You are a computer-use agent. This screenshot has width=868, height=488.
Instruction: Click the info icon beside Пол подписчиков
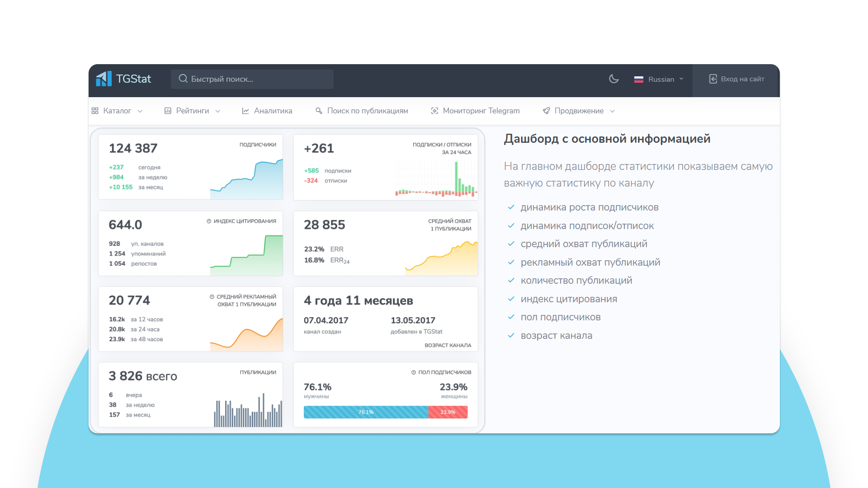click(x=414, y=372)
